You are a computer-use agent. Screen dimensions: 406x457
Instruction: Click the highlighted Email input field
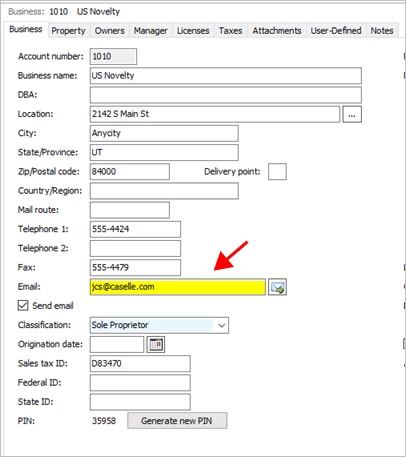click(178, 287)
